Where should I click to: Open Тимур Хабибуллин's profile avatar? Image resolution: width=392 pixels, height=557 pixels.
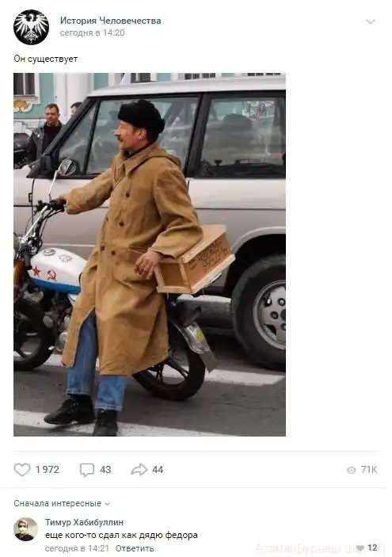25,529
